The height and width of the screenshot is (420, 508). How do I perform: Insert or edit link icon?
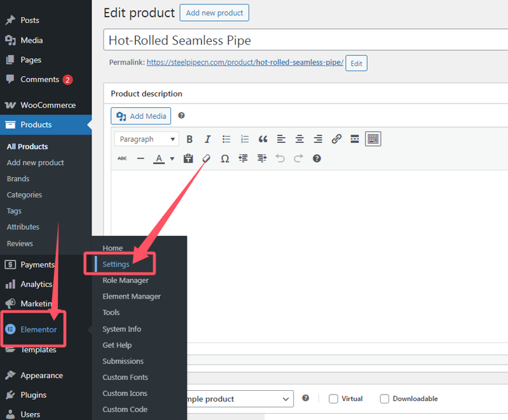point(336,139)
